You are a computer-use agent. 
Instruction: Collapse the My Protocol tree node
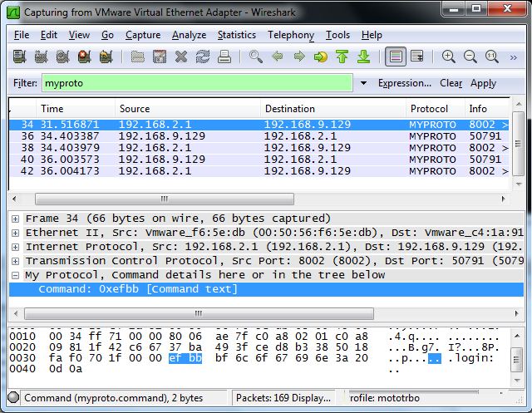coord(15,275)
